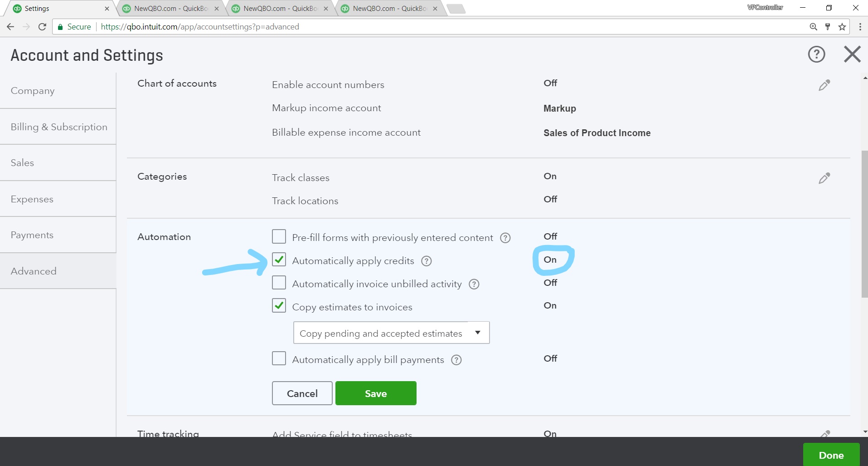Save the Automation settings
Screen dimensions: 868x466
[x=375, y=393]
